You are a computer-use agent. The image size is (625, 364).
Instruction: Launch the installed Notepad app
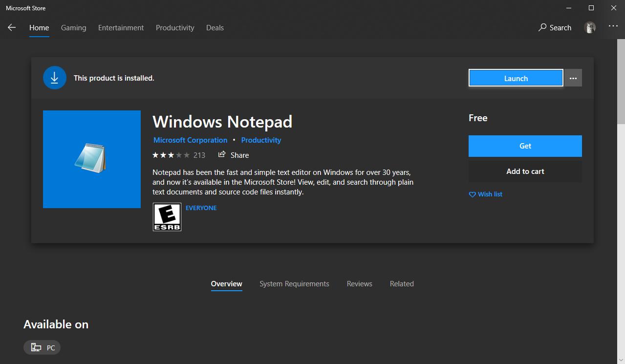[x=516, y=78]
